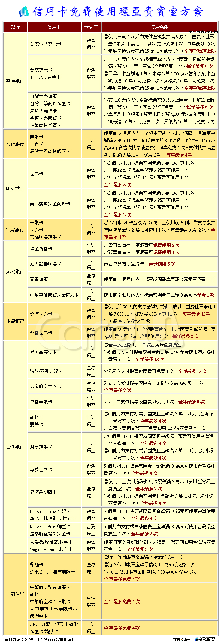The width and height of the screenshot is (221, 644).
Task: Click 全球環亞 lounge cell in 彰化銀行 row
Action: click(91, 144)
